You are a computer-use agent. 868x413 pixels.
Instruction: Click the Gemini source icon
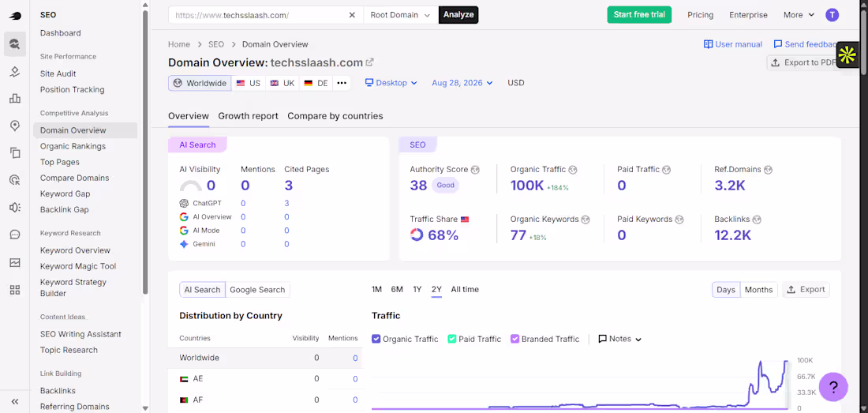tap(184, 244)
